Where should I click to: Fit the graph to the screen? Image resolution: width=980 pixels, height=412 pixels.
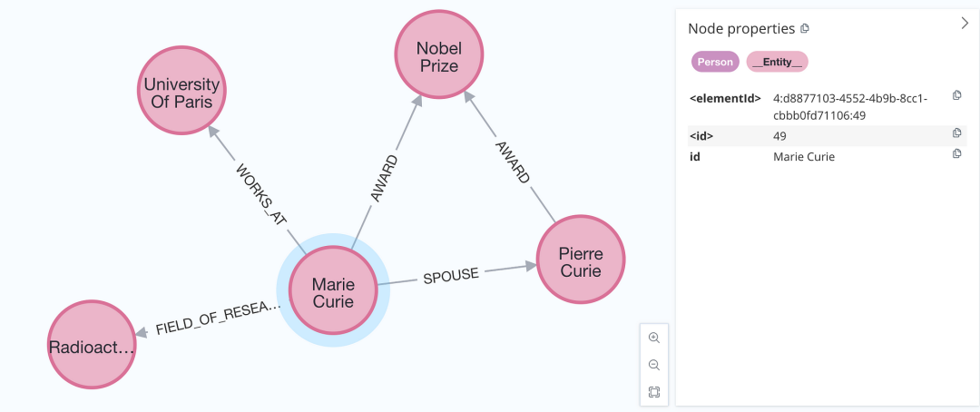point(653,392)
